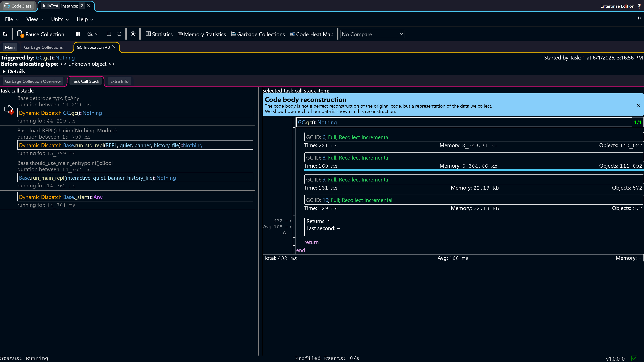The image size is (644, 362).
Task: Click the save icon in toolbar
Action: click(5, 34)
